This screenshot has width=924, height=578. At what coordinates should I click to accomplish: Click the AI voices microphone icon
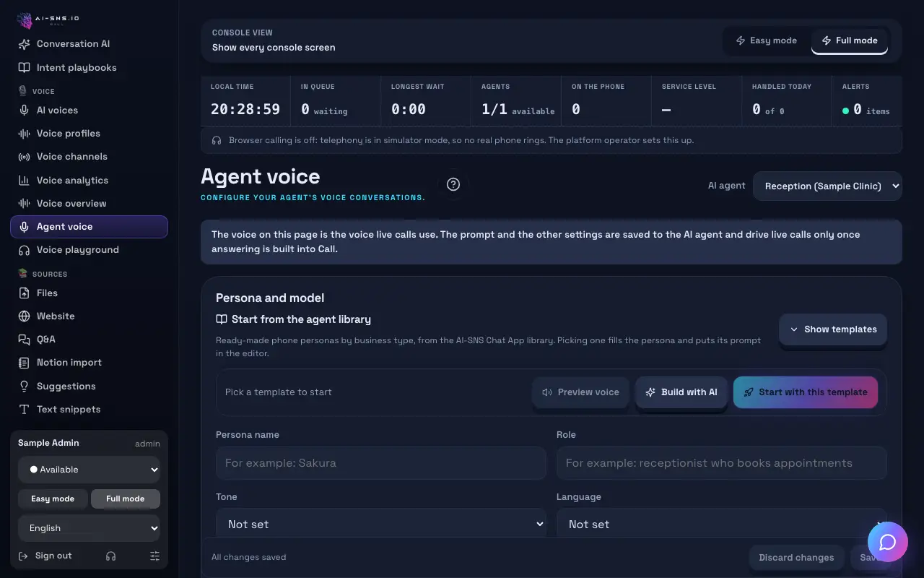[24, 111]
